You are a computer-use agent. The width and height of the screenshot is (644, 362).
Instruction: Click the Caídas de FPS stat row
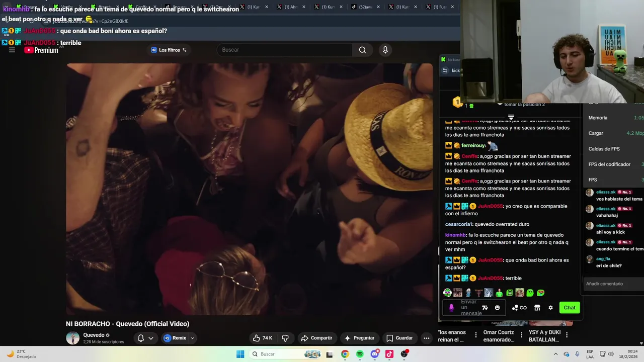pos(615,149)
